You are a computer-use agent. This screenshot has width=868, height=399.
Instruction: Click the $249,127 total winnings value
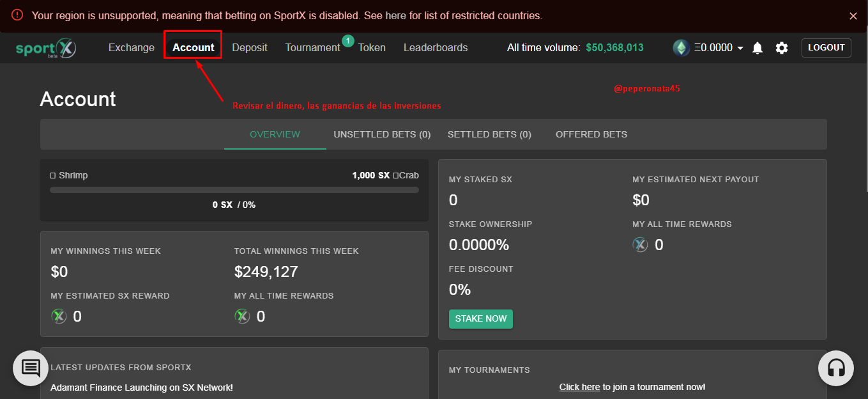(266, 272)
